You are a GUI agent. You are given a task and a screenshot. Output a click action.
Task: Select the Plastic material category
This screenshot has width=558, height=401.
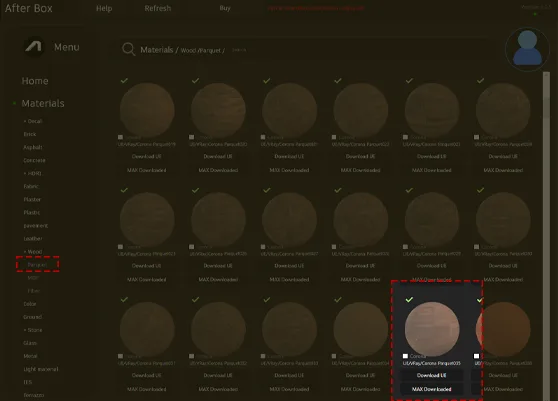[x=32, y=212]
